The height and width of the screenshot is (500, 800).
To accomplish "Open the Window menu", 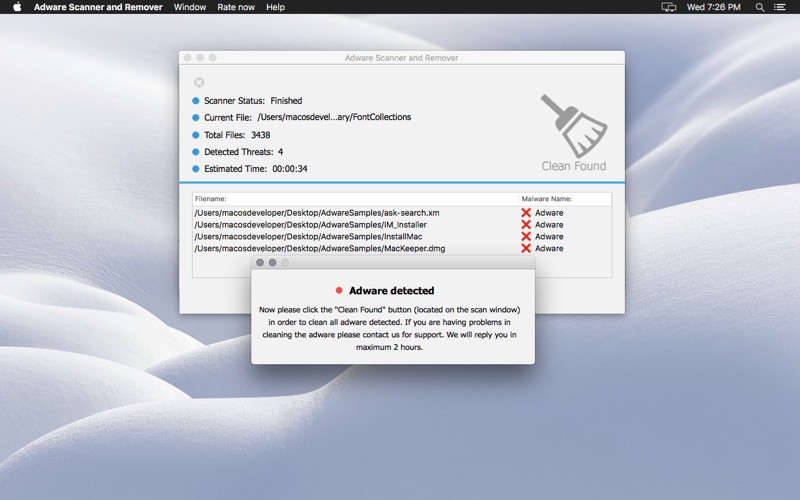I will click(x=190, y=7).
